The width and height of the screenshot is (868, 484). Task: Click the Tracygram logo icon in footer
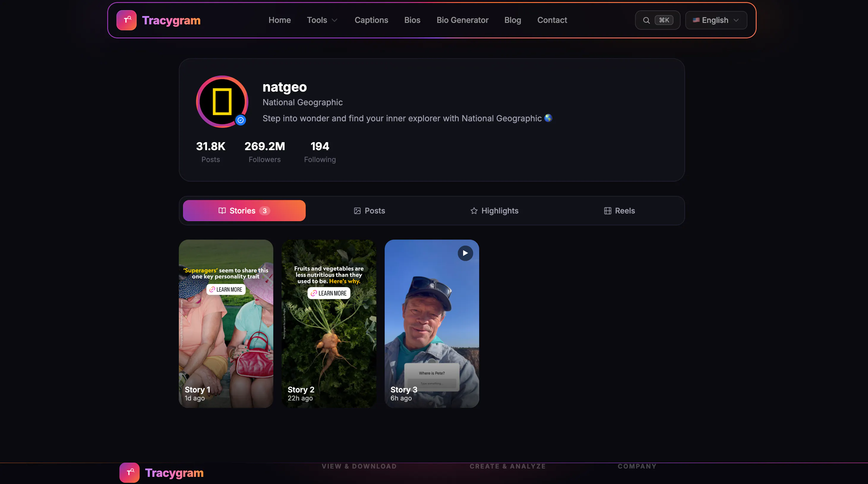tap(130, 472)
